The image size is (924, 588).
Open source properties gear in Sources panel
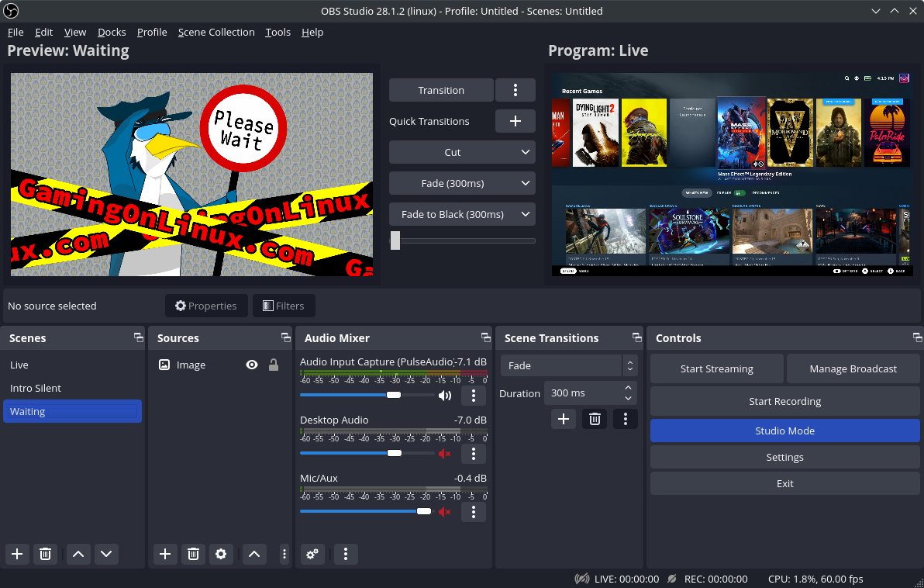click(222, 554)
